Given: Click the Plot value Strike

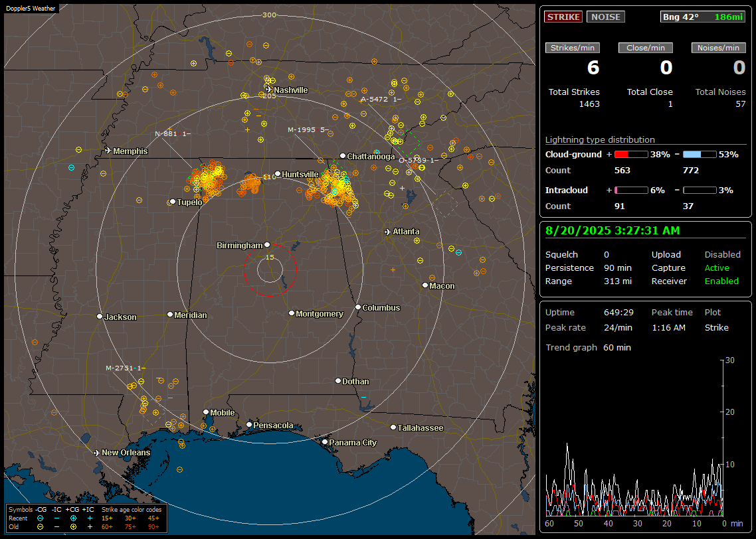Looking at the screenshot, I should click(716, 327).
